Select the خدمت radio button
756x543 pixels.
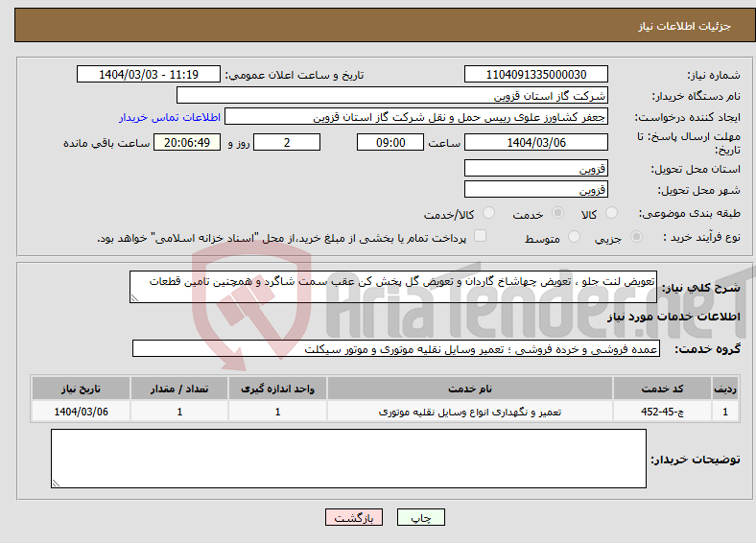557,213
